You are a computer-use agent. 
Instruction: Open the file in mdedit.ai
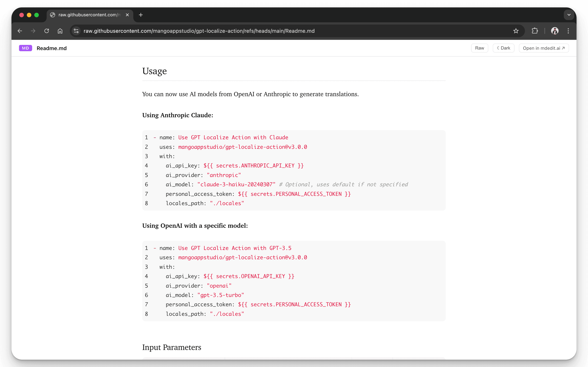tap(543, 48)
